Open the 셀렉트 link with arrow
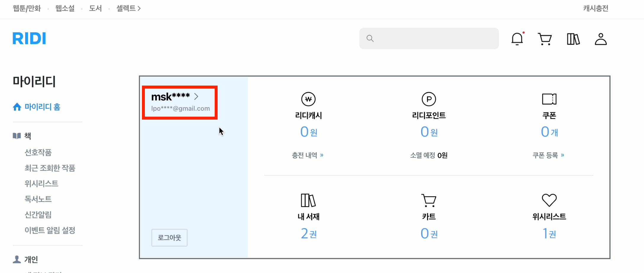Viewport: 644px width, 273px height. [x=128, y=8]
